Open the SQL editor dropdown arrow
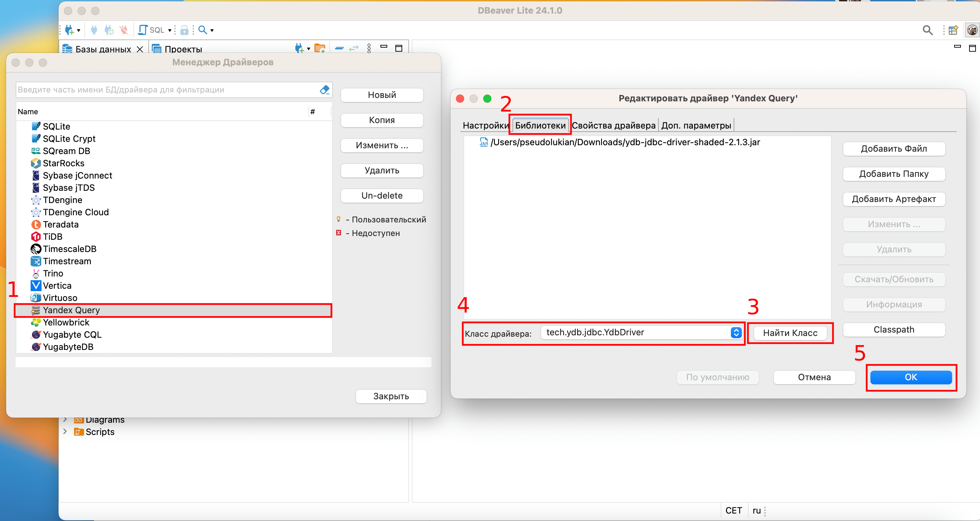 (x=170, y=30)
